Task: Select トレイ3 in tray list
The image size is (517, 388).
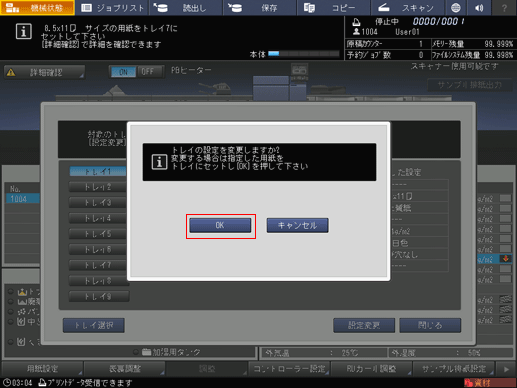Action: tap(98, 203)
